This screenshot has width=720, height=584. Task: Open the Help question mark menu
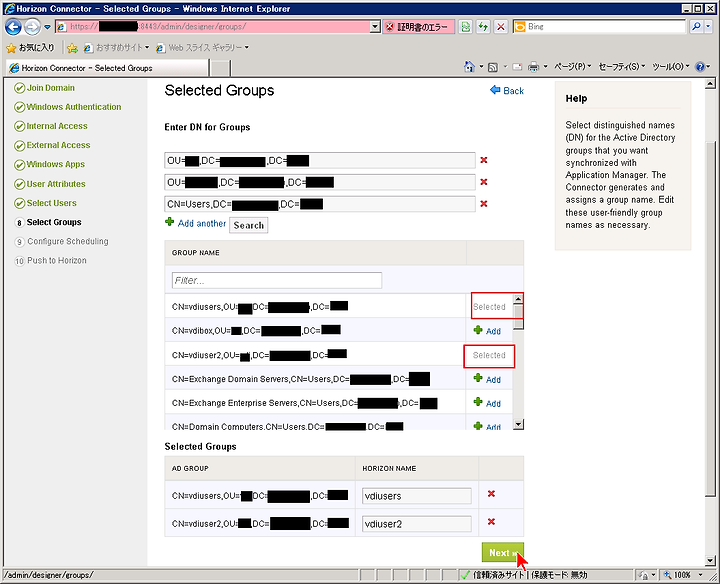703,67
